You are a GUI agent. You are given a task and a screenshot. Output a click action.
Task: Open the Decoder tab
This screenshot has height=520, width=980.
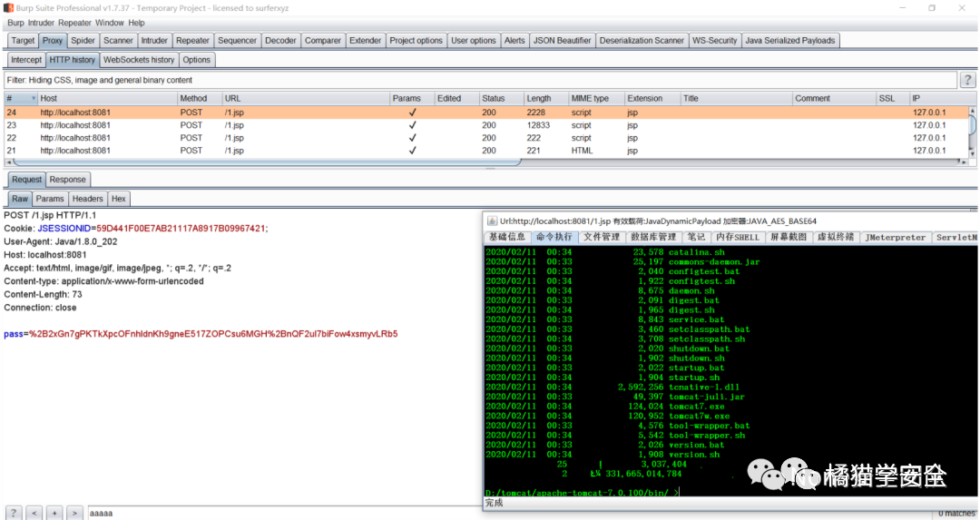(x=280, y=41)
